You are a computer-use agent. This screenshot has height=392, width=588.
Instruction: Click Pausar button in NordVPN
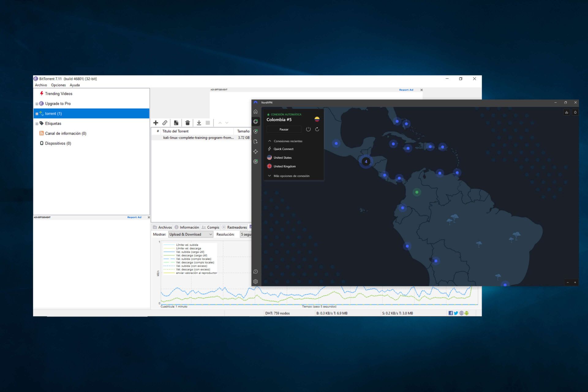[x=284, y=129]
